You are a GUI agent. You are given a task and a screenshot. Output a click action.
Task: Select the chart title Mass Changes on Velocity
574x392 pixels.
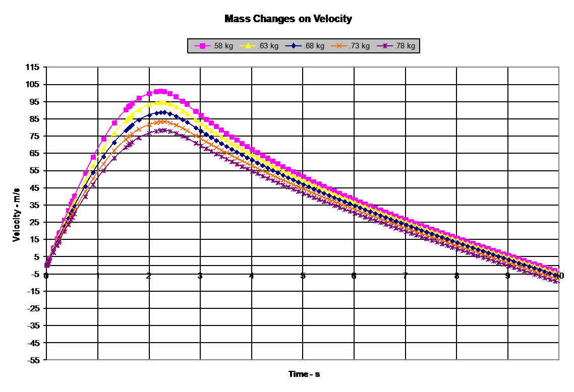(x=288, y=19)
